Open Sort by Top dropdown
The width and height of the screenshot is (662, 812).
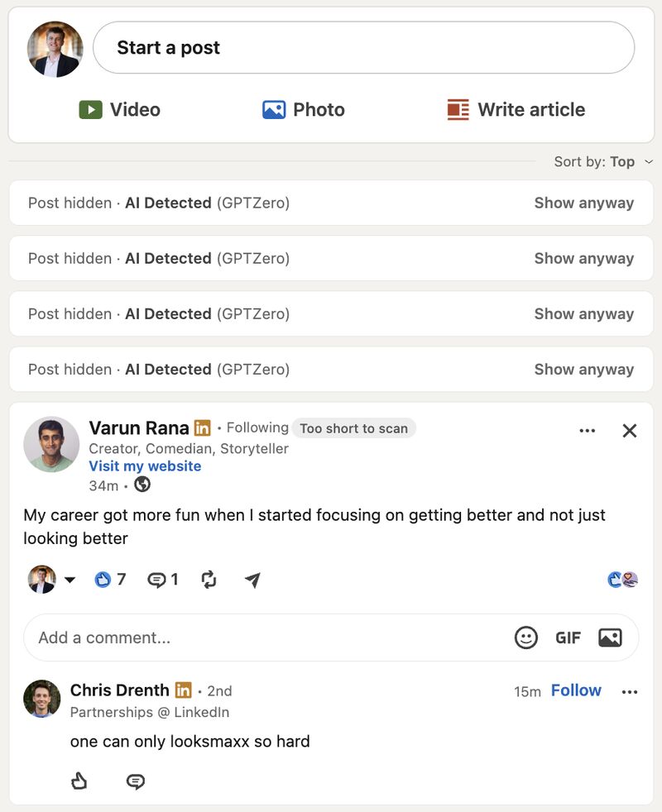(x=603, y=161)
